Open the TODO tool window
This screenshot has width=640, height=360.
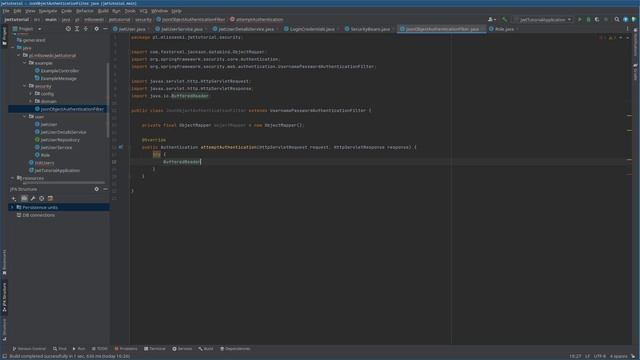click(x=100, y=349)
